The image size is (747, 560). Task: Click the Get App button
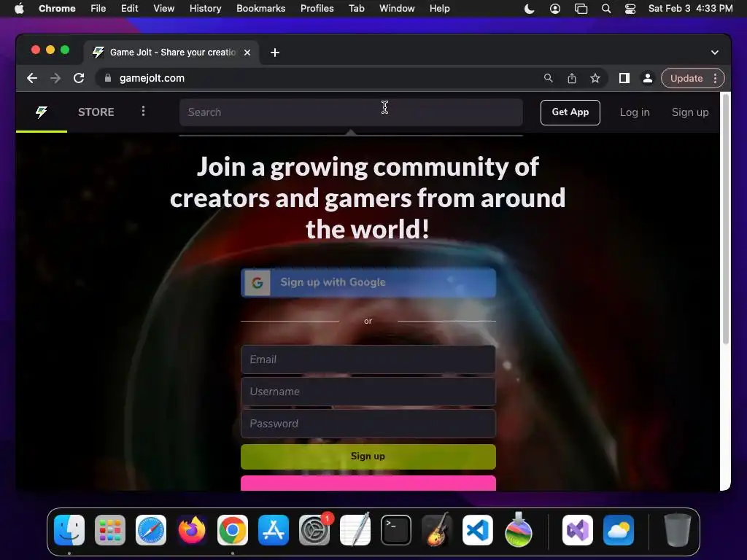tap(570, 112)
